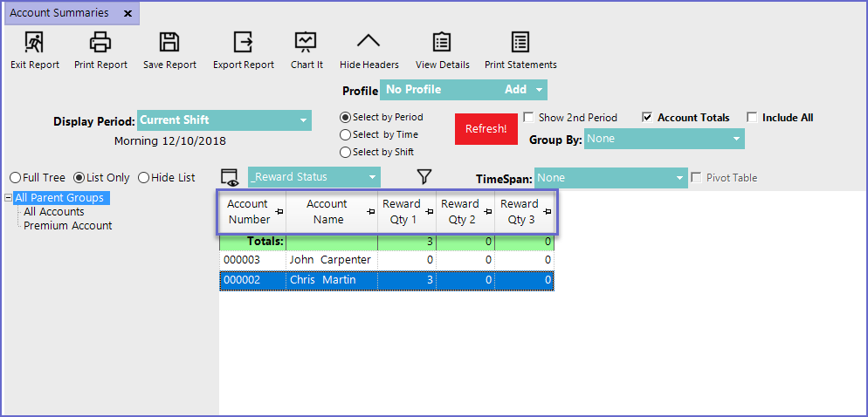Select account number 000002 cell

tap(252, 280)
